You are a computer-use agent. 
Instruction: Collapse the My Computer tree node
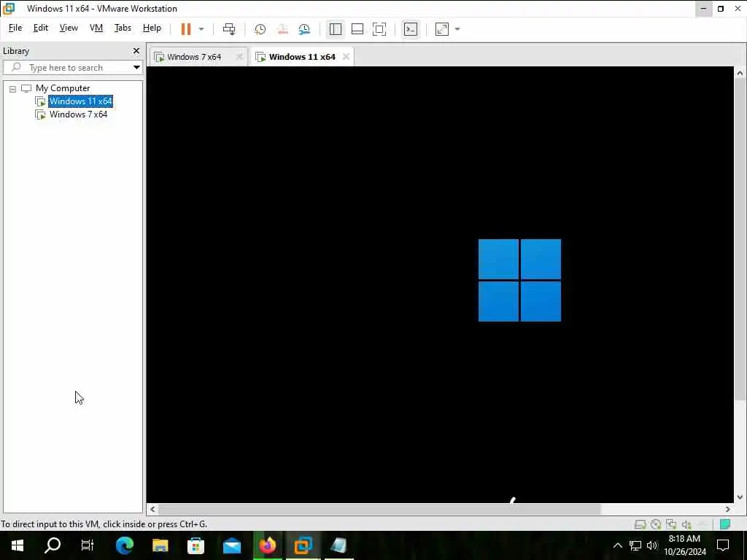(x=13, y=88)
